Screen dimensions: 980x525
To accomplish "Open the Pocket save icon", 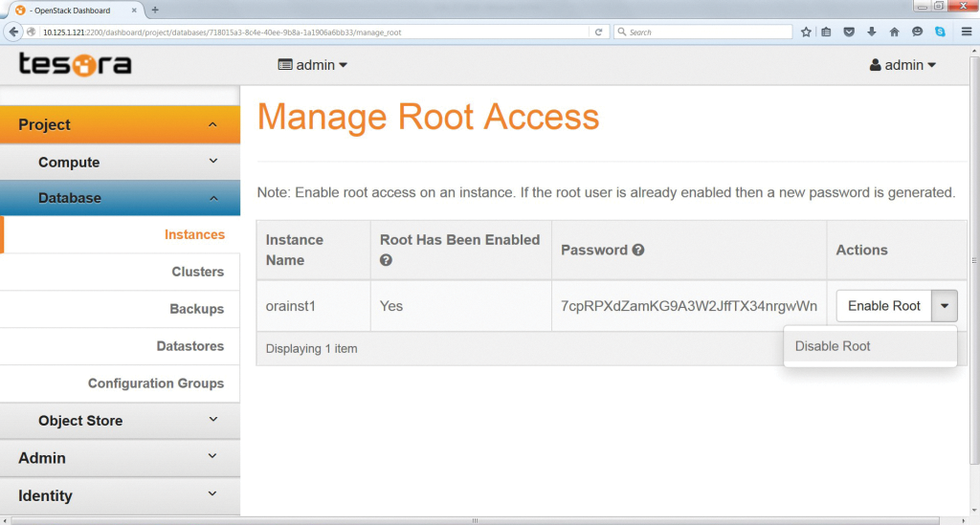I will click(849, 32).
